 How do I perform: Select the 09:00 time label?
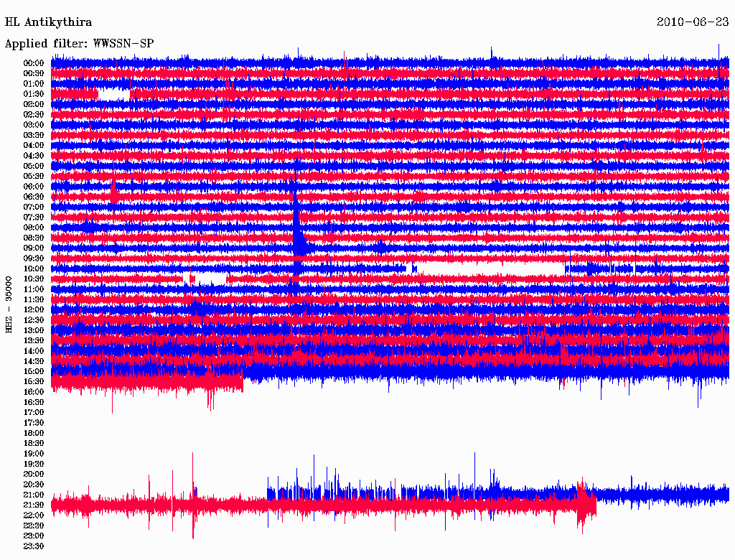point(34,248)
